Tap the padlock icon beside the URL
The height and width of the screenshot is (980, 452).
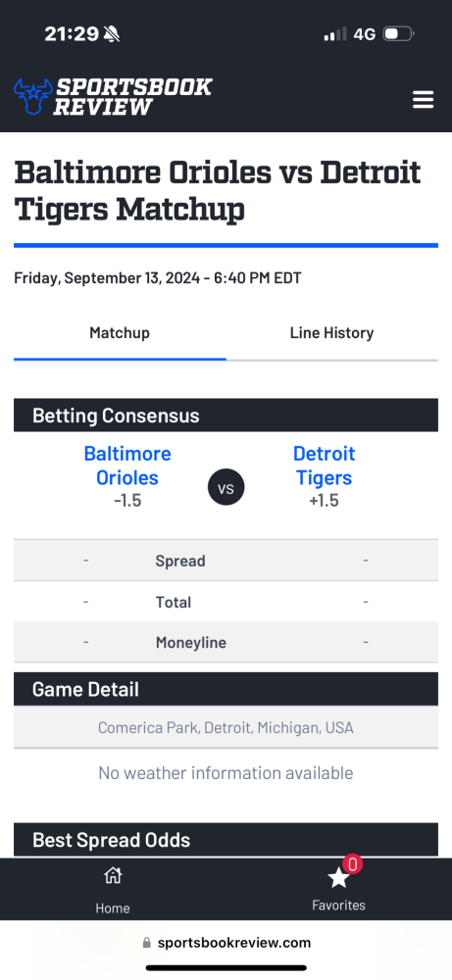(x=147, y=943)
